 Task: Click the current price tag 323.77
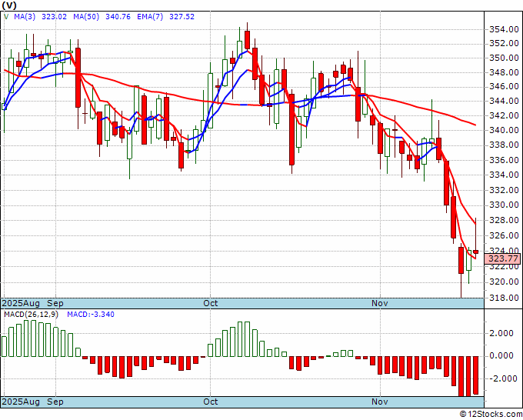pyautogui.click(x=505, y=258)
